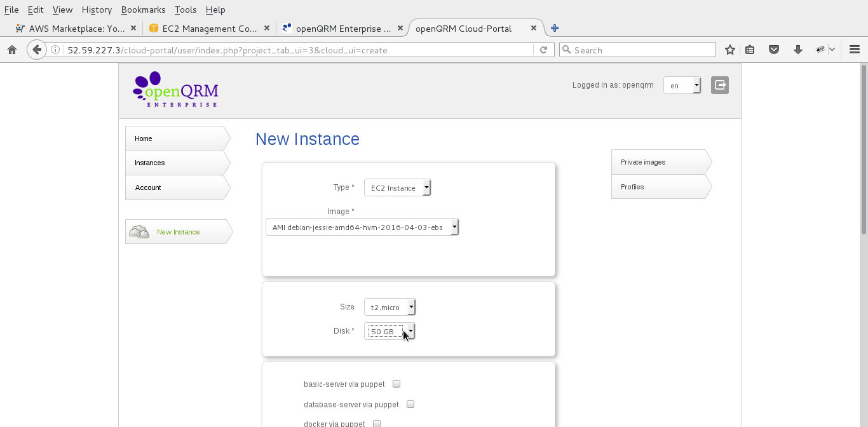Screen dimensions: 868x427
Task: Click the New Instance page heading
Action: (308, 139)
